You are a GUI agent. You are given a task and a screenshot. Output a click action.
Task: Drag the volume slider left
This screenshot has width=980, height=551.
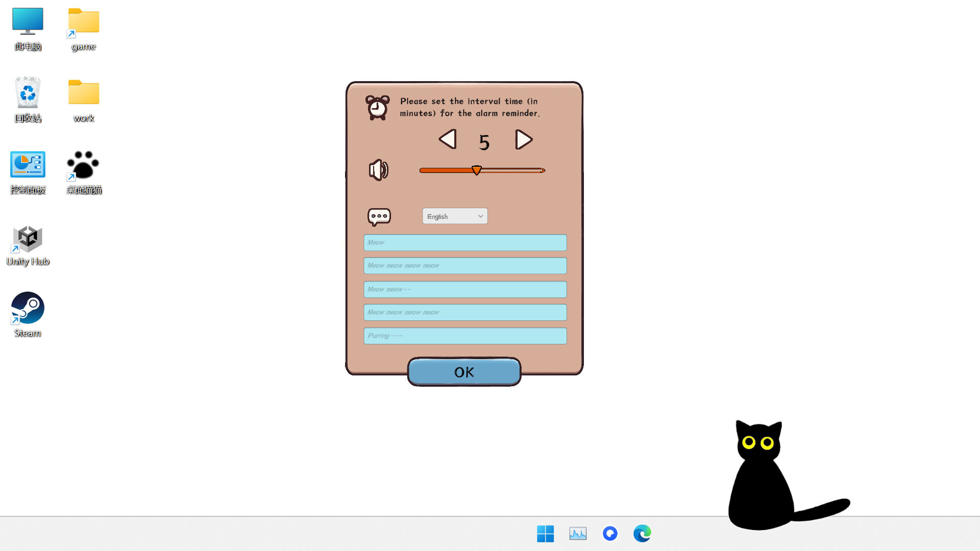[475, 170]
